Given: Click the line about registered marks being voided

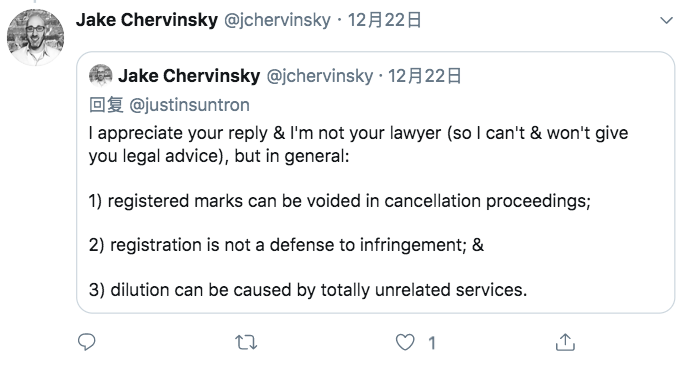Looking at the screenshot, I should (340, 201).
